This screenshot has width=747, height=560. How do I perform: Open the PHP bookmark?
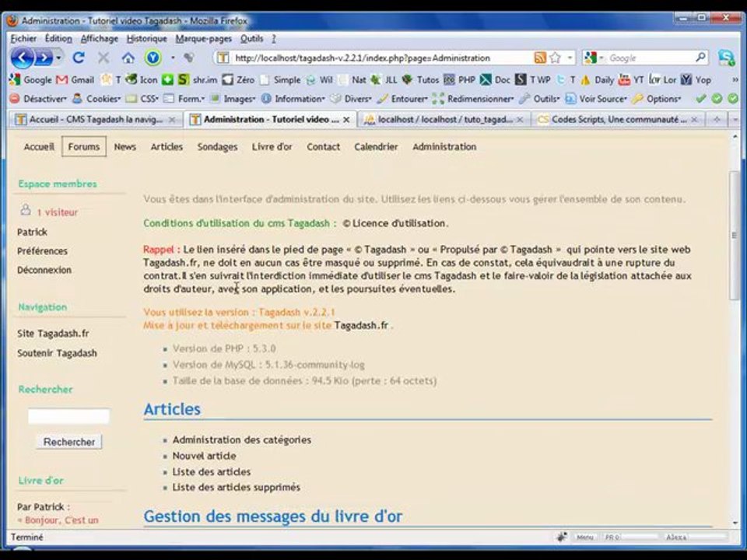click(460, 79)
